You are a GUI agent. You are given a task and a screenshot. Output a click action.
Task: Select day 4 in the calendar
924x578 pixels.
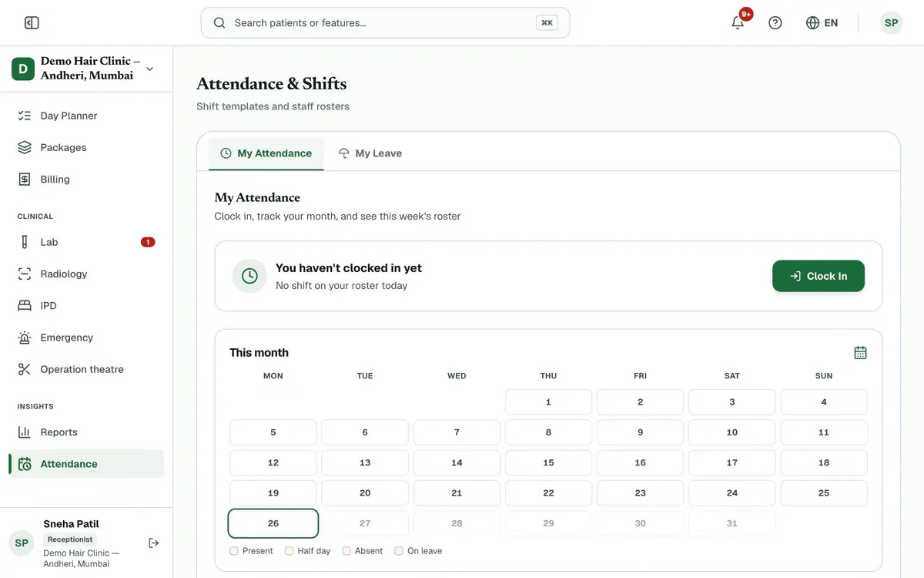tap(824, 402)
